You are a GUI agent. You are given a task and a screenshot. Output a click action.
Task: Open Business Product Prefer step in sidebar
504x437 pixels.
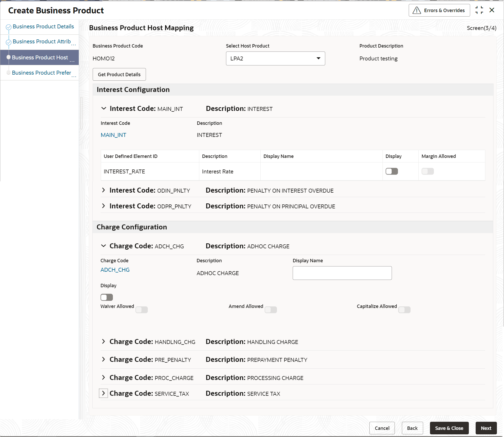41,73
